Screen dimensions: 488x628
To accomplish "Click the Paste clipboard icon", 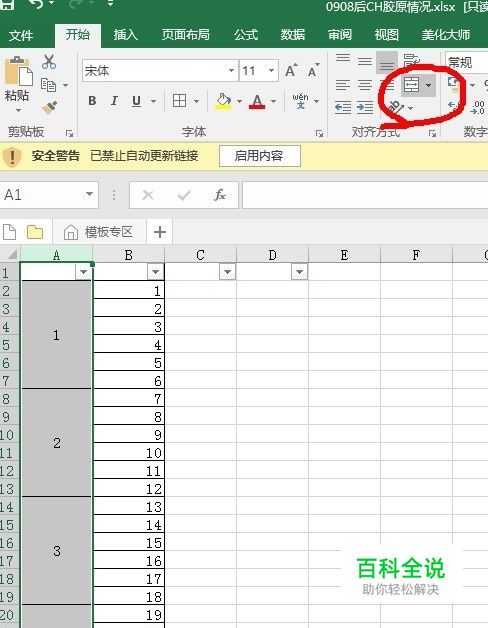I will (x=18, y=72).
